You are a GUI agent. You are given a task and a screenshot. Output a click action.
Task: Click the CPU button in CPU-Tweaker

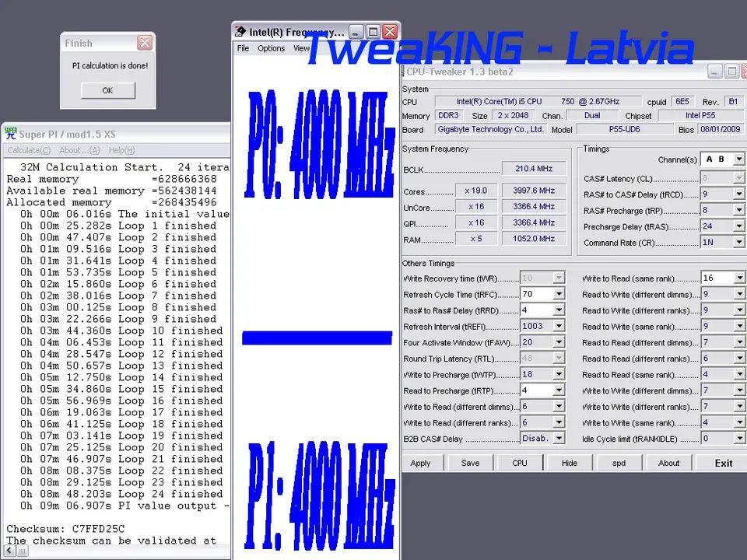tap(519, 463)
